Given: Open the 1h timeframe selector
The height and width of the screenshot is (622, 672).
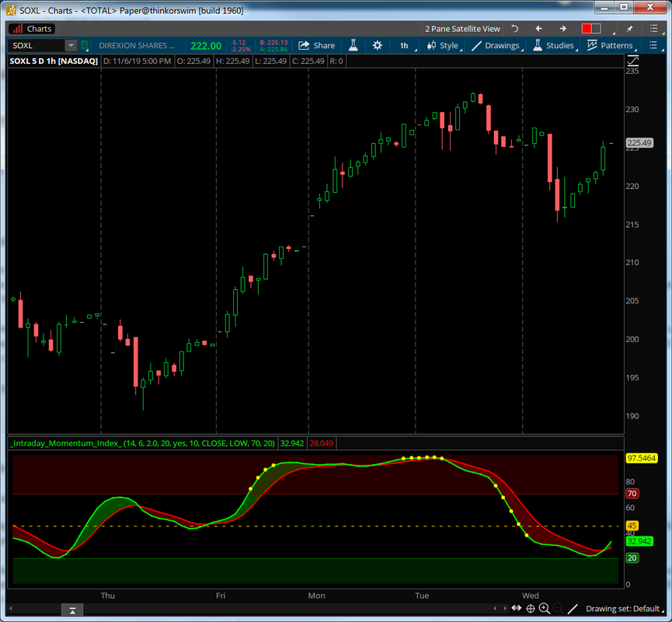Looking at the screenshot, I should (x=405, y=45).
